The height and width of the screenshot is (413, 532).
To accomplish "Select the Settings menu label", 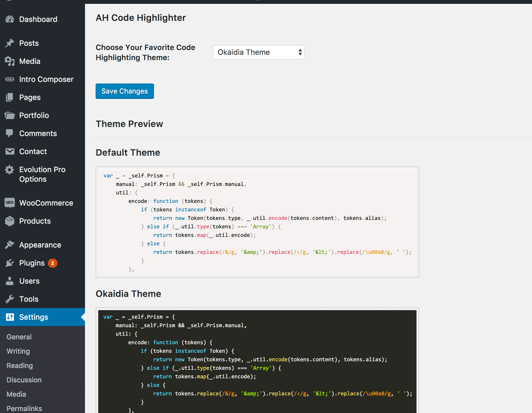I will tap(34, 317).
